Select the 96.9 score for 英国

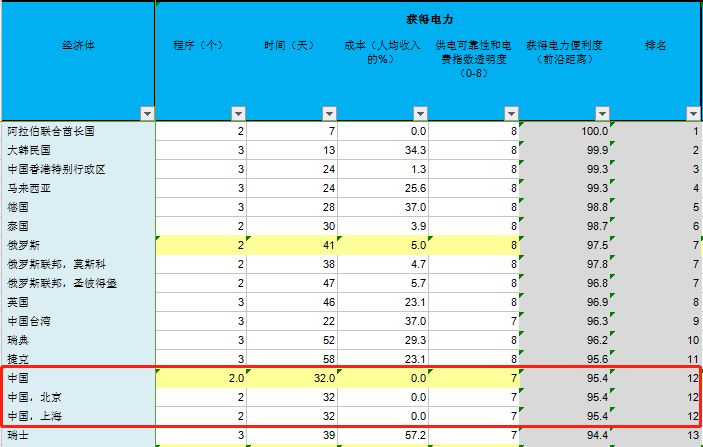click(x=564, y=302)
